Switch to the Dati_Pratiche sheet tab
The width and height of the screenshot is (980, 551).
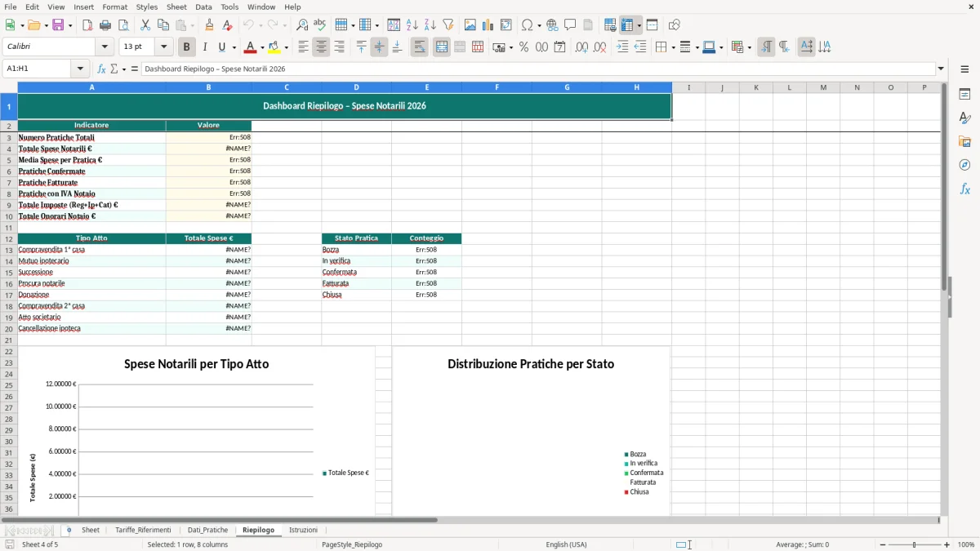[207, 530]
